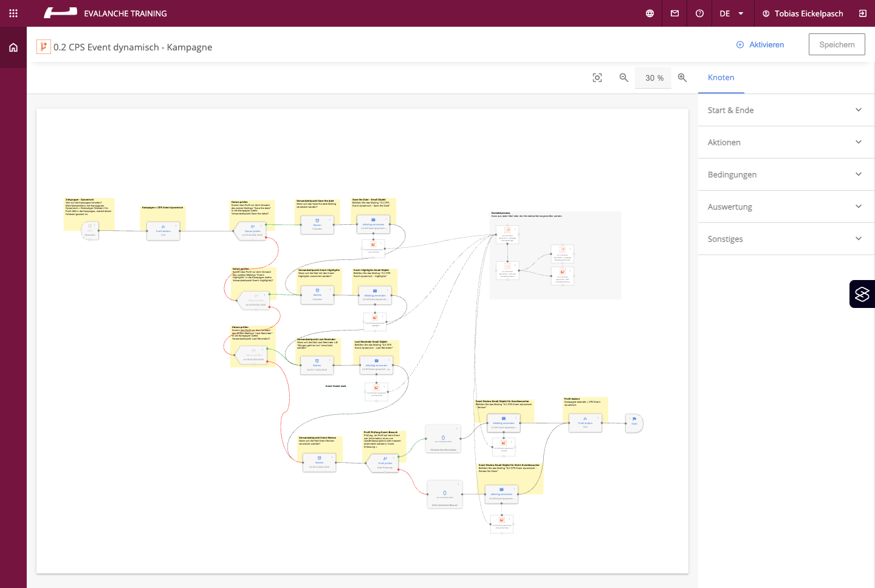Click the logout icon
Image resolution: width=875 pixels, height=588 pixels.
(x=862, y=13)
